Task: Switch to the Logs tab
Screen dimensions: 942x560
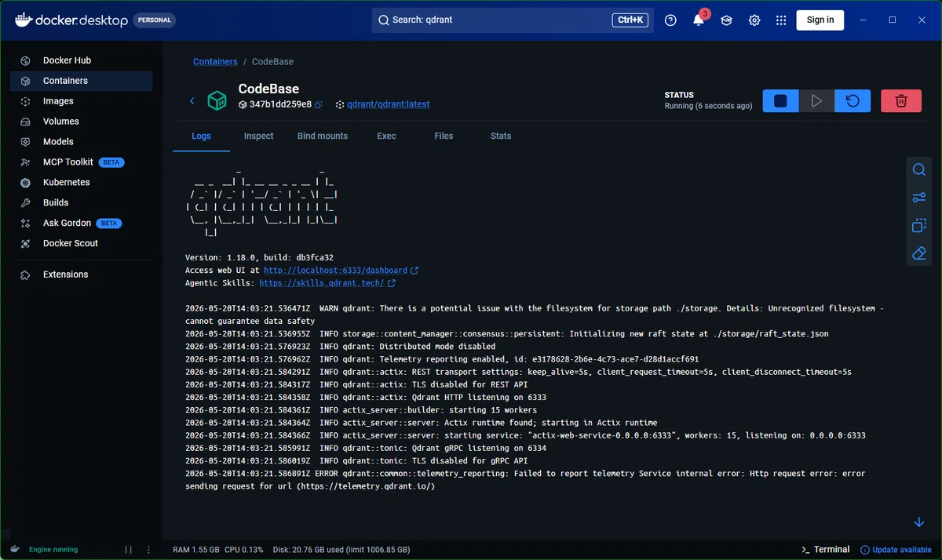Action: (x=201, y=136)
